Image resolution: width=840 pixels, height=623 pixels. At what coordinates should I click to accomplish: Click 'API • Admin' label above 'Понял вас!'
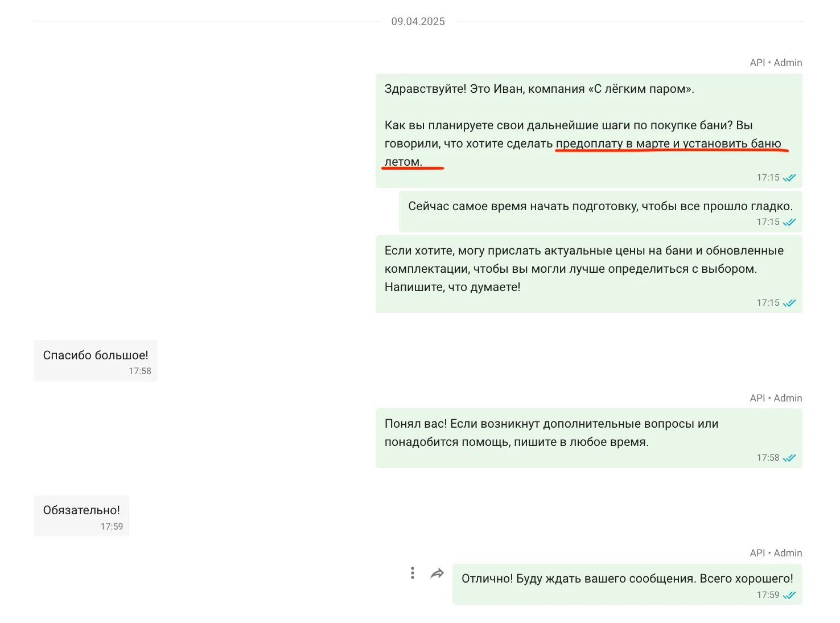coord(776,398)
